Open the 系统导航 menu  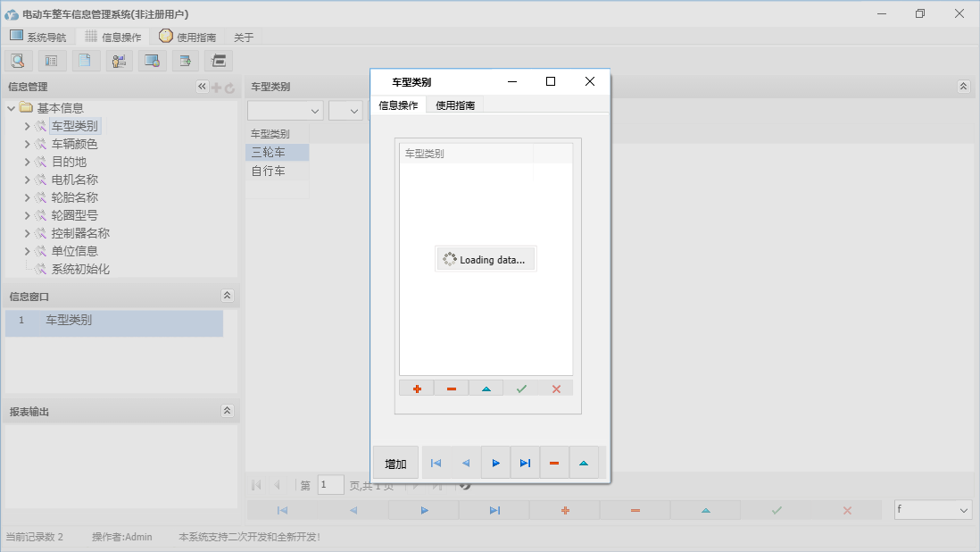37,37
